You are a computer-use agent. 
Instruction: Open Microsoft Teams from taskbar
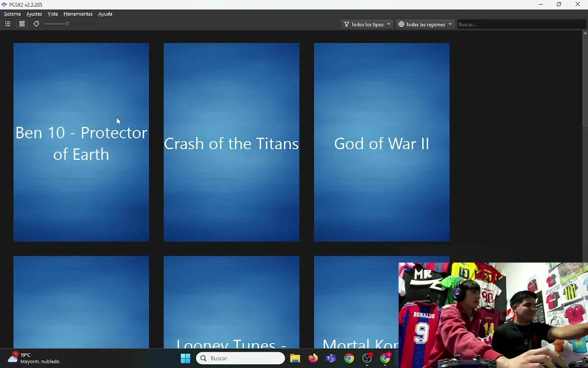[331, 358]
